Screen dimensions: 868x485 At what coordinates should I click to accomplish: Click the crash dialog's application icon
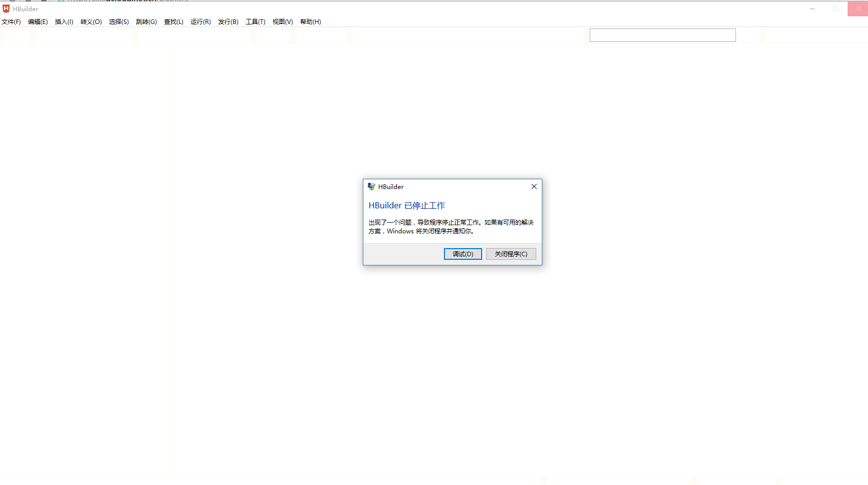click(372, 186)
